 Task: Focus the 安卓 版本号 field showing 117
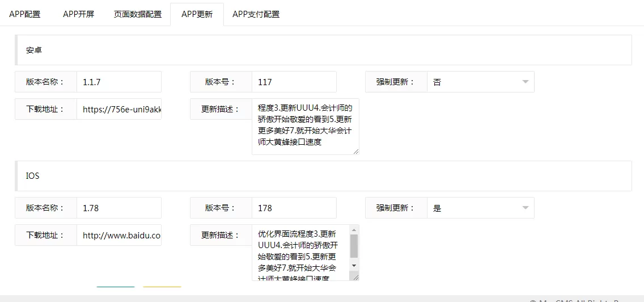[294, 82]
